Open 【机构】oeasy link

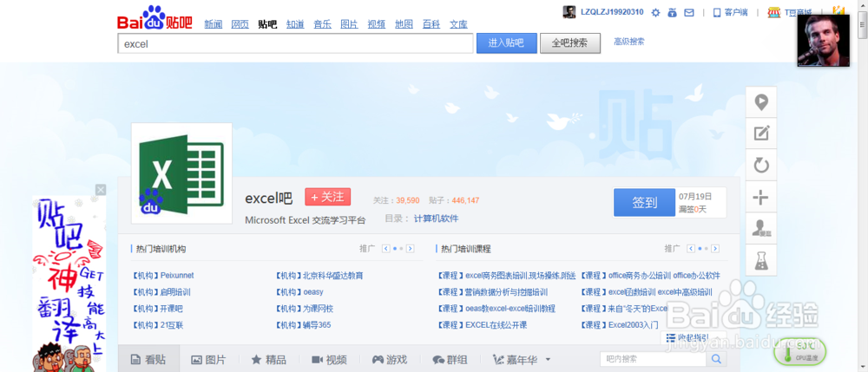click(299, 292)
